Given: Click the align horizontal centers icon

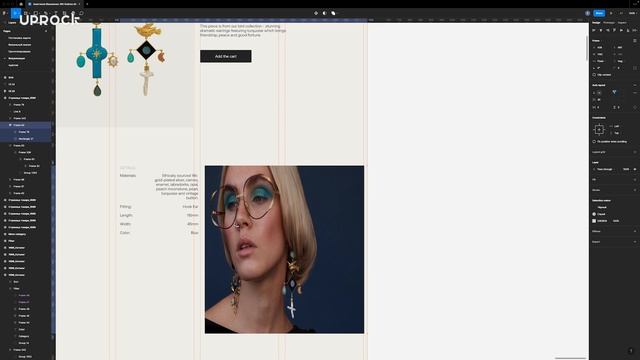Looking at the screenshot, I should click(601, 30).
